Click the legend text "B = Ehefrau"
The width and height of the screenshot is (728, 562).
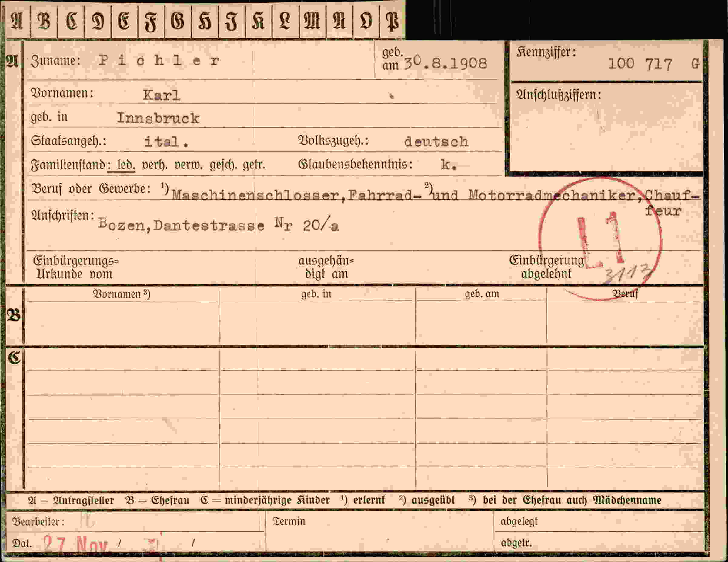point(157,500)
